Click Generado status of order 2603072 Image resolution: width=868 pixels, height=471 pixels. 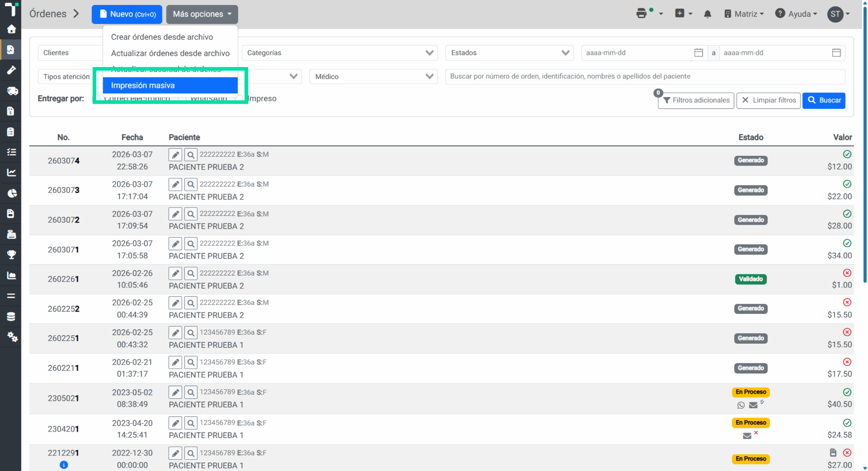pyautogui.click(x=750, y=220)
